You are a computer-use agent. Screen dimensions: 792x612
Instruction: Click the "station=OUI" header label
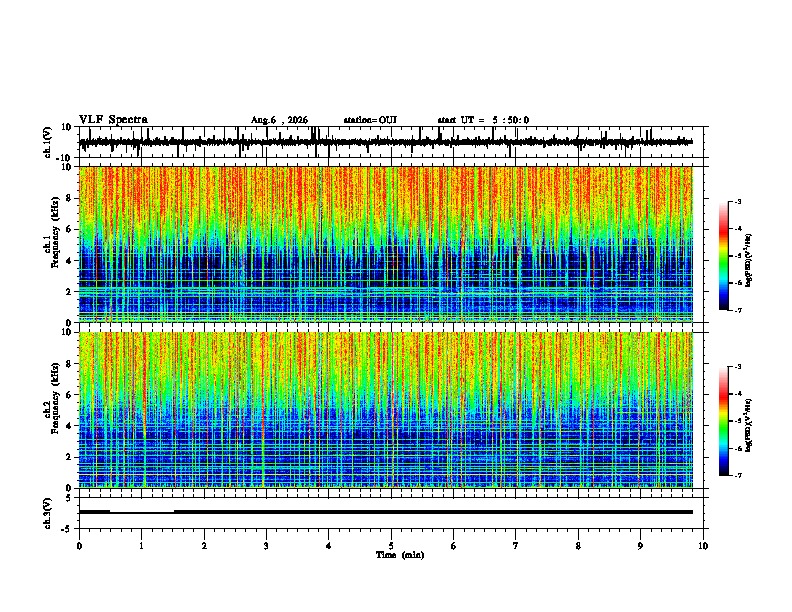[370, 120]
